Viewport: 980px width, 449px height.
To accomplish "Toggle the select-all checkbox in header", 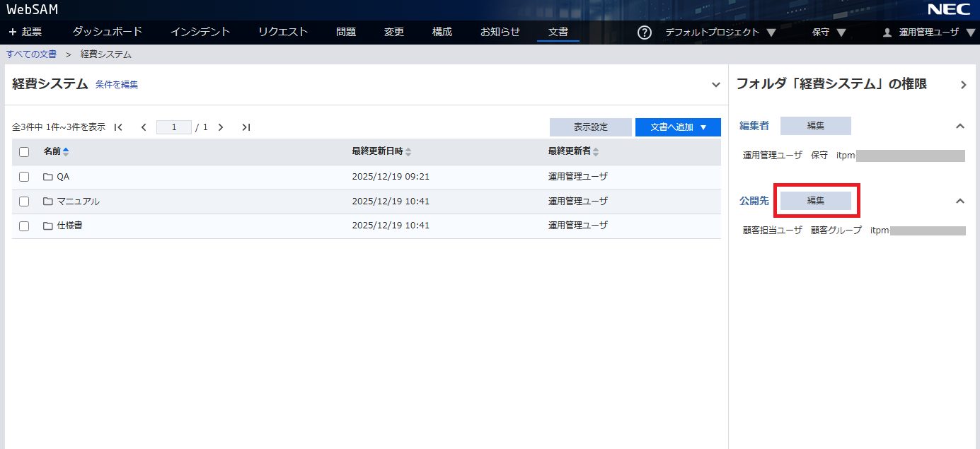I will click(24, 151).
